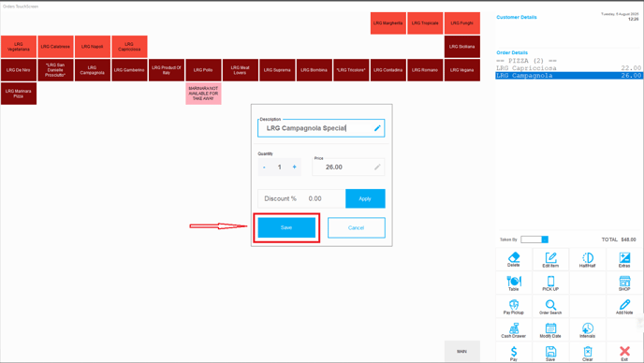This screenshot has height=363, width=644.
Task: Choose the PICK UP phone icon
Action: pos(550,283)
